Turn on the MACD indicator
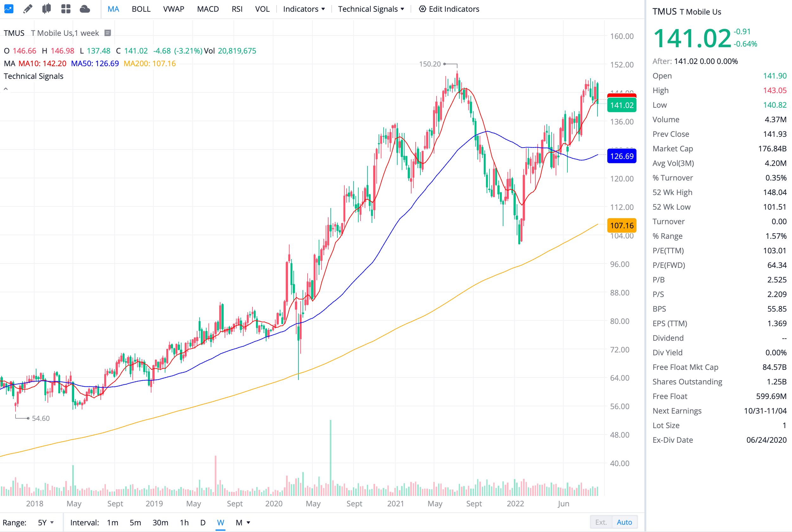The width and height of the screenshot is (792, 532). tap(208, 9)
